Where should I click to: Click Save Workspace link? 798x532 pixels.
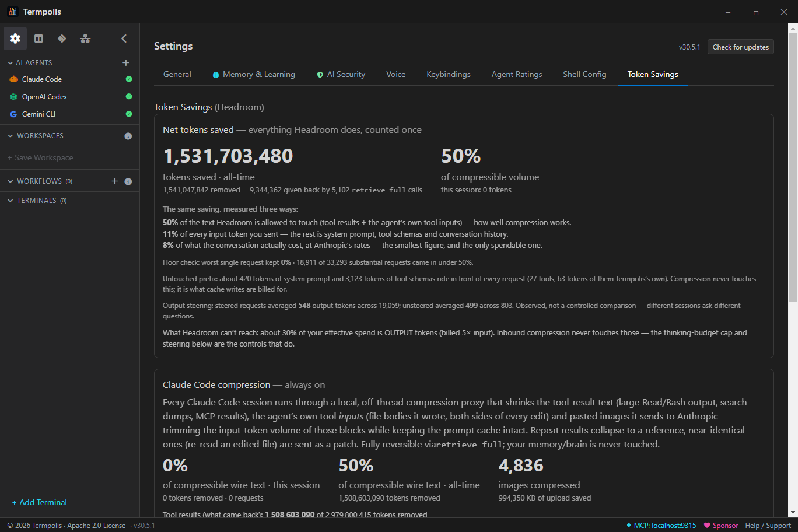pos(40,158)
